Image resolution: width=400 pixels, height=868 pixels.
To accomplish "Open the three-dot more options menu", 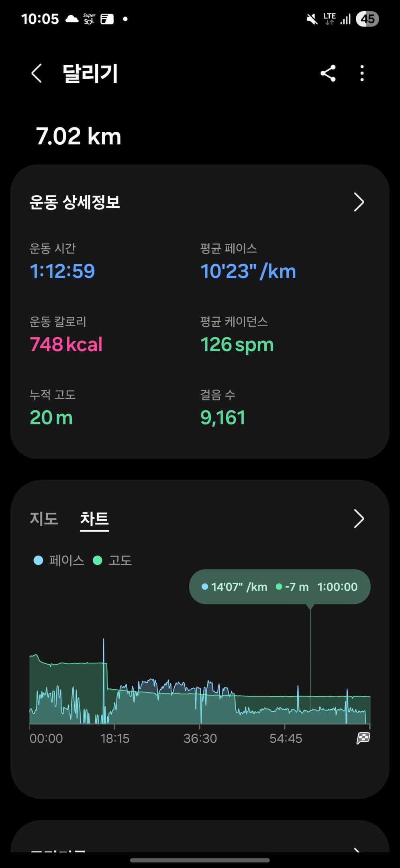I will 362,74.
